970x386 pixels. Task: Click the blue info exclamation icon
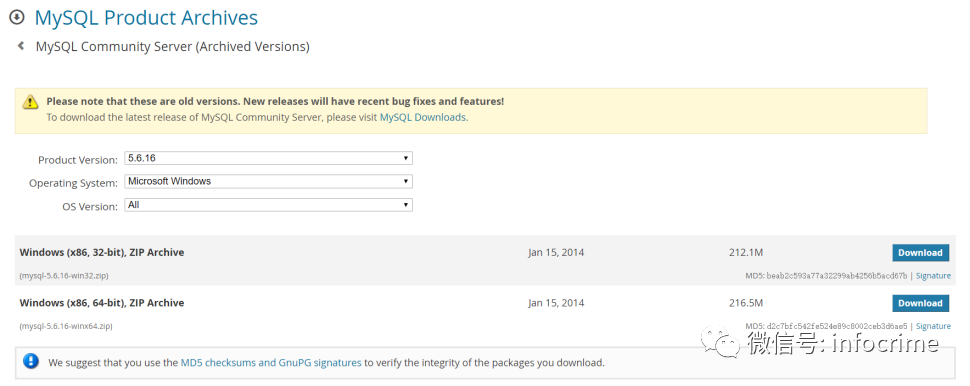[x=31, y=361]
